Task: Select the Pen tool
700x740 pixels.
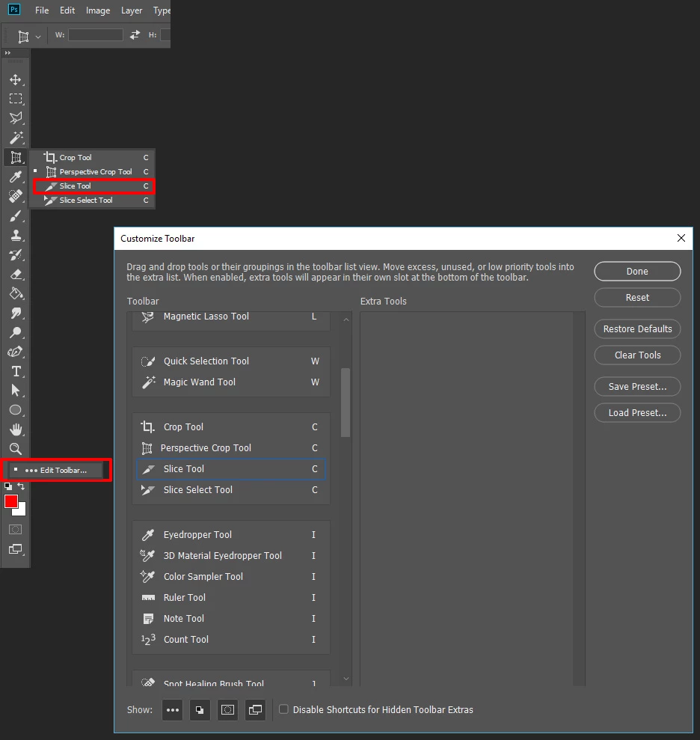Action: (x=16, y=352)
